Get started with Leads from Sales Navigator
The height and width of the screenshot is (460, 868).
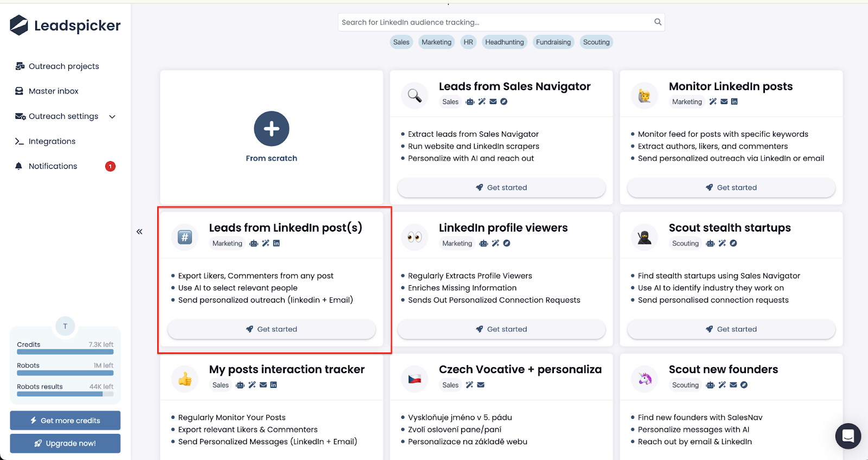[x=501, y=188]
